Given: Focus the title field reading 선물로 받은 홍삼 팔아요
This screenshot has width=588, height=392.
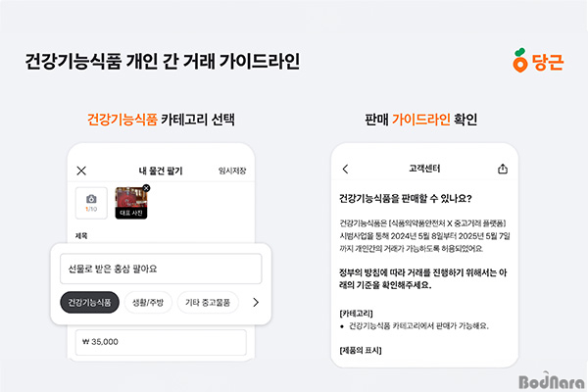Looking at the screenshot, I should tap(160, 269).
